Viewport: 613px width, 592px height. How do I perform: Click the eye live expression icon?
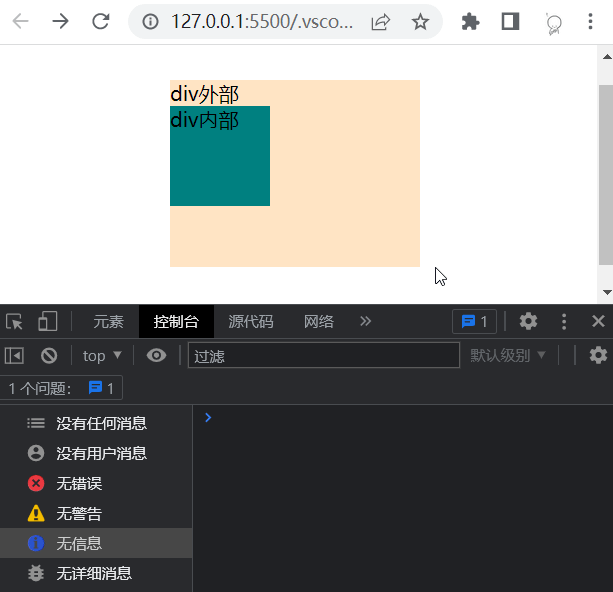coord(156,355)
